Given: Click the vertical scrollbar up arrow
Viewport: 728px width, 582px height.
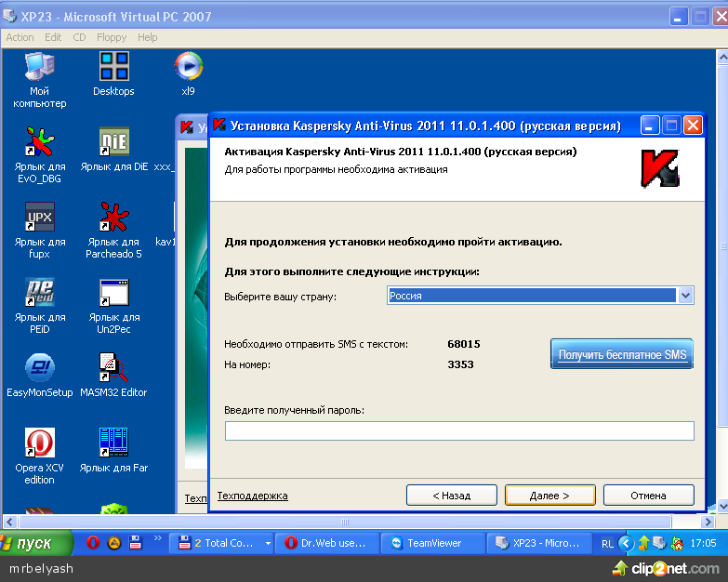Looking at the screenshot, I should (722, 57).
